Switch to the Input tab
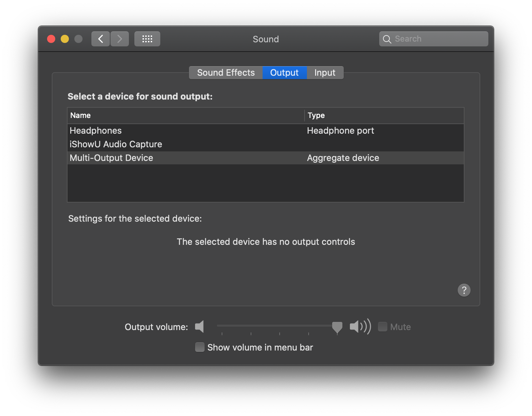This screenshot has width=532, height=416. pyautogui.click(x=324, y=72)
